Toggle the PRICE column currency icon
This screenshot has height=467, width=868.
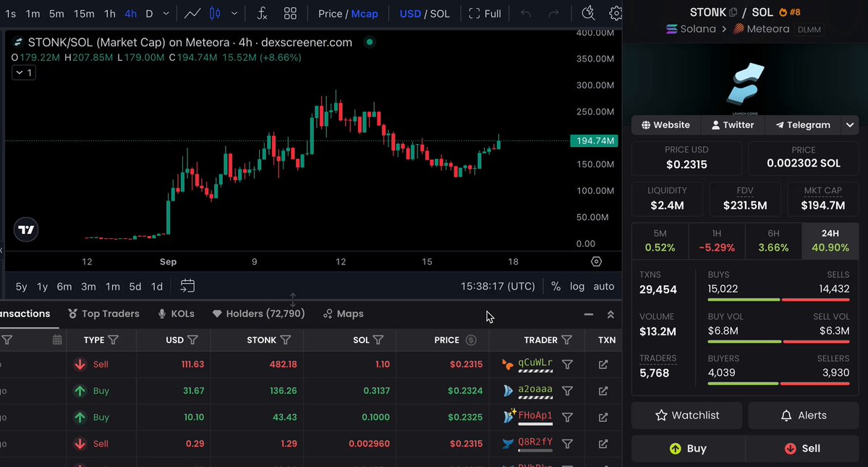point(471,340)
